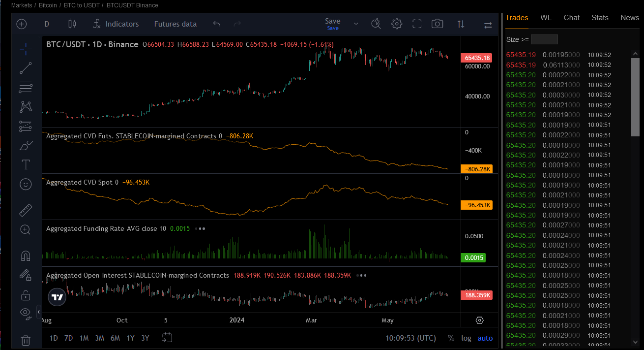Toggle auto scale
Viewport: 644px width, 350px height.
coord(485,338)
